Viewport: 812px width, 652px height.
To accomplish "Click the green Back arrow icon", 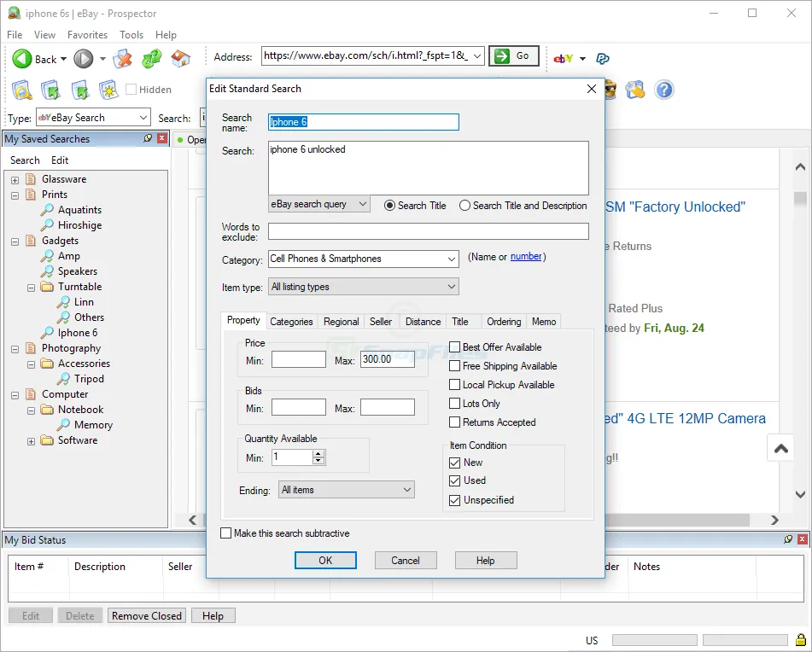I will coord(21,59).
